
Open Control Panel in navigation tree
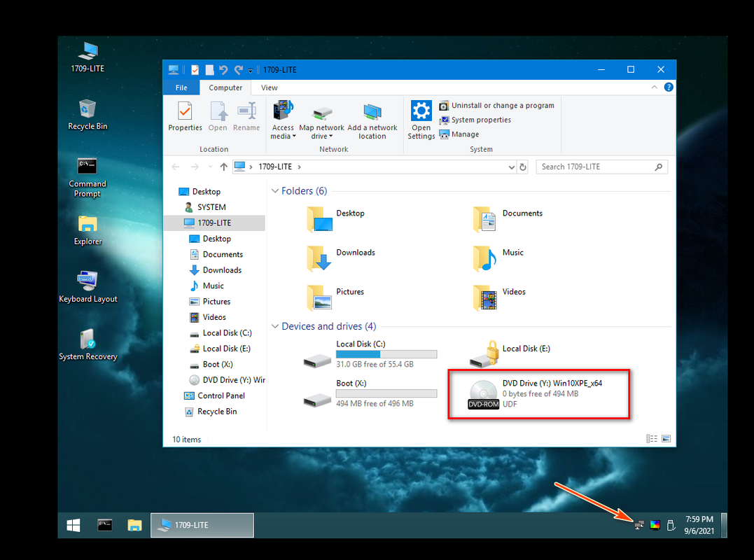221,395
